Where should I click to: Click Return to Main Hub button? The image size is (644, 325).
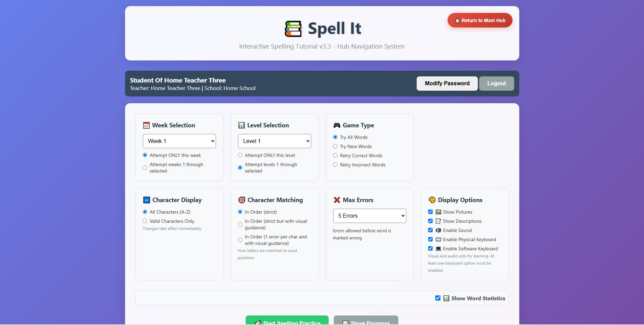(480, 20)
